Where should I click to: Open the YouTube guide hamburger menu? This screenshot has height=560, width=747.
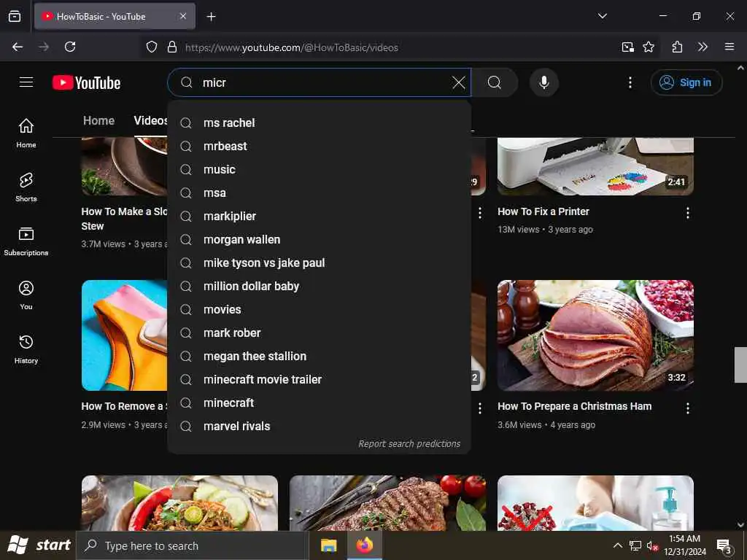coord(26,82)
